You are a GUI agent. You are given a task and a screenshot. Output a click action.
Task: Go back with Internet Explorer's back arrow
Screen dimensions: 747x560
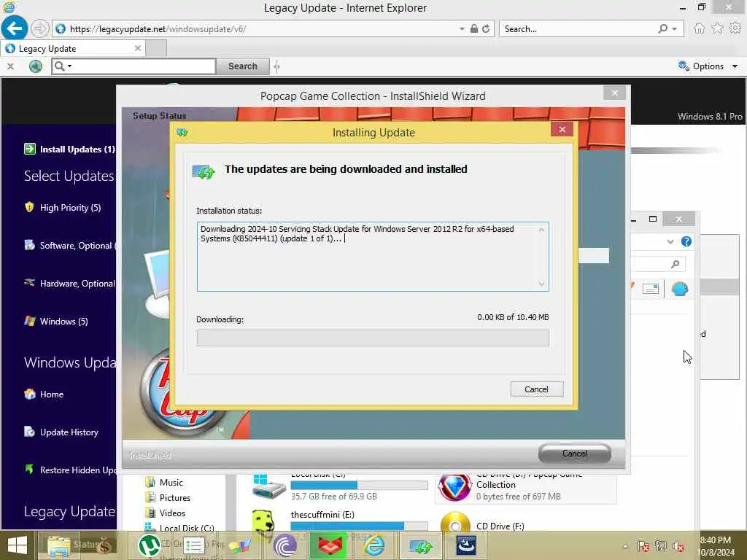coord(15,28)
